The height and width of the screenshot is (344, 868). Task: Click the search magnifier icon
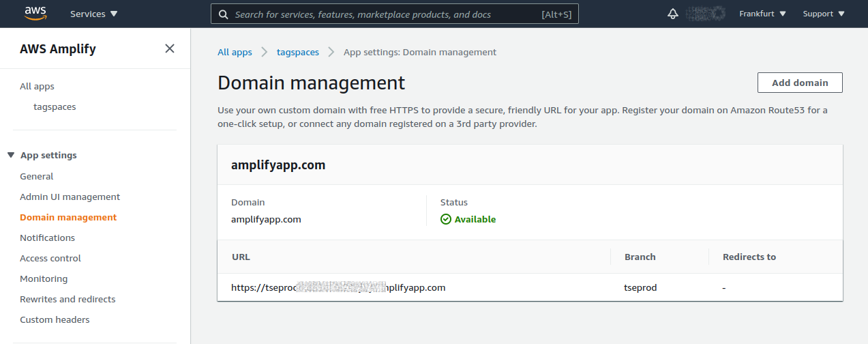223,14
